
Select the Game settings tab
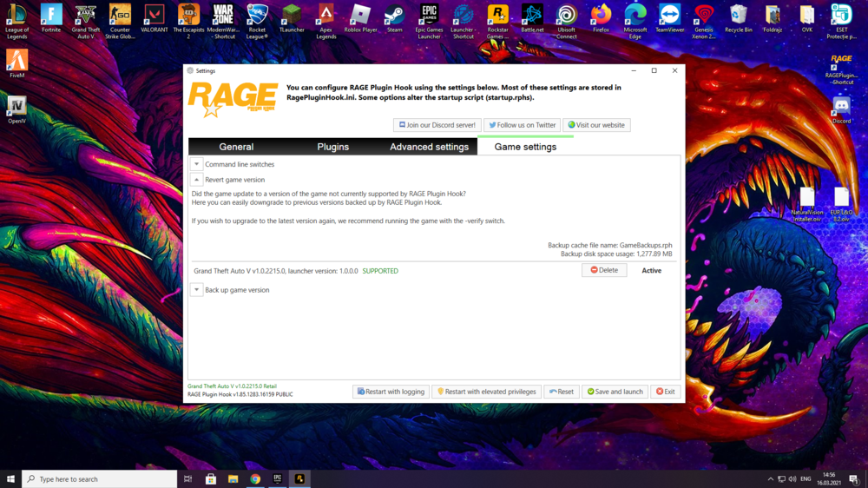coord(525,147)
